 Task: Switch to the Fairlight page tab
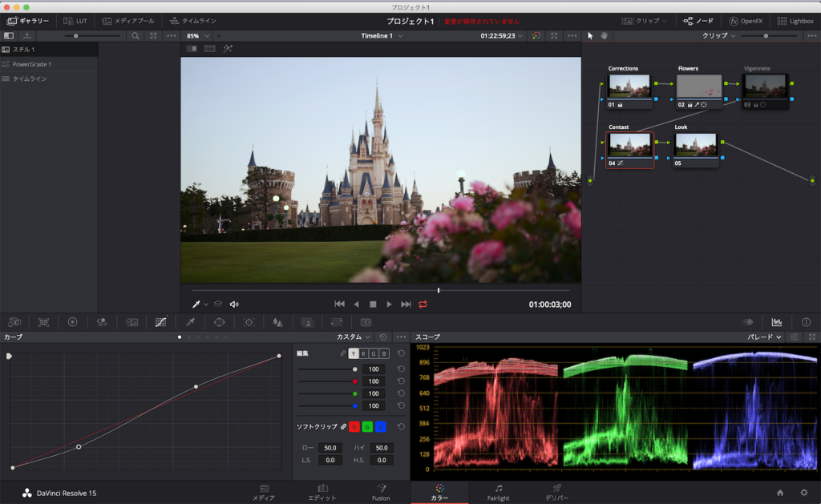[498, 492]
